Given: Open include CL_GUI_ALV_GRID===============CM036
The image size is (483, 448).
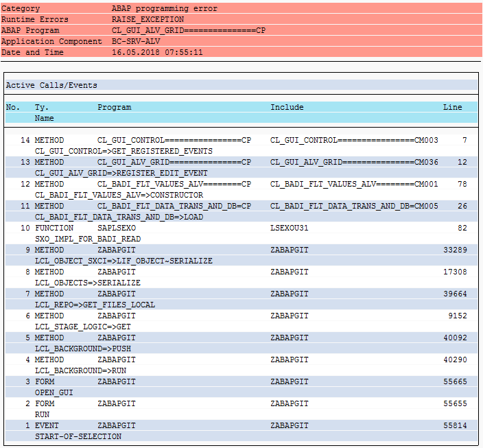Looking at the screenshot, I should point(354,162).
